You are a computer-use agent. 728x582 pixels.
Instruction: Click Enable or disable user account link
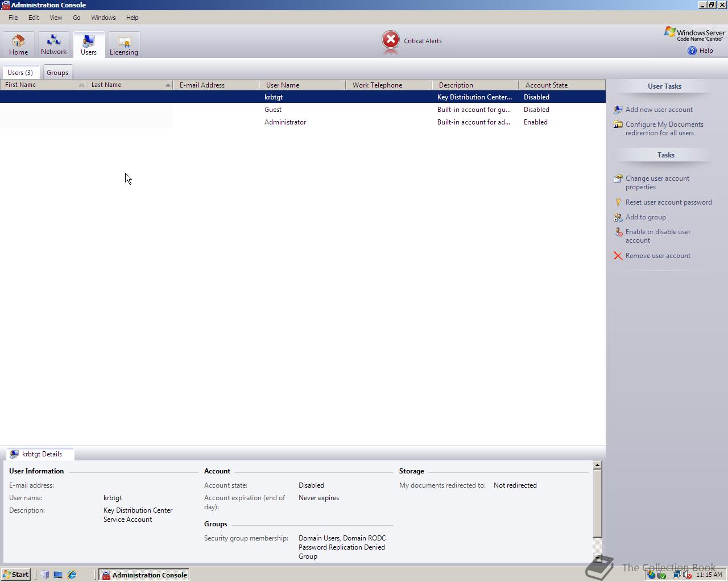658,236
